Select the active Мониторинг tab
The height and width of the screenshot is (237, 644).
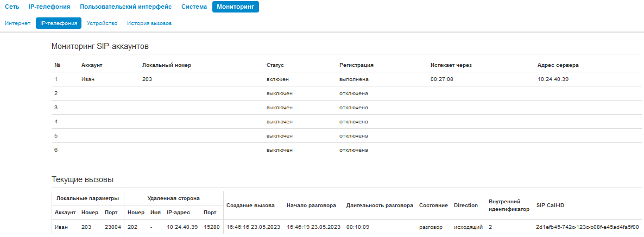(x=235, y=7)
